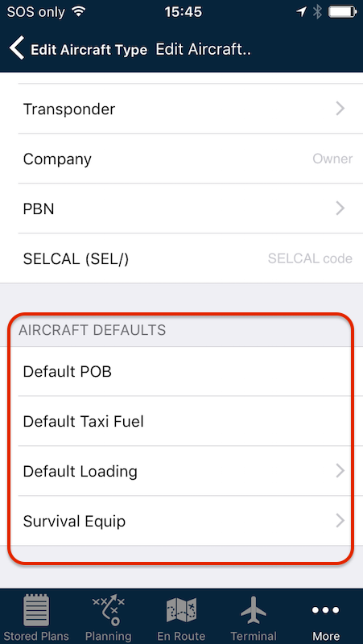
Task: Tap the battery status icon
Action: coord(341,12)
